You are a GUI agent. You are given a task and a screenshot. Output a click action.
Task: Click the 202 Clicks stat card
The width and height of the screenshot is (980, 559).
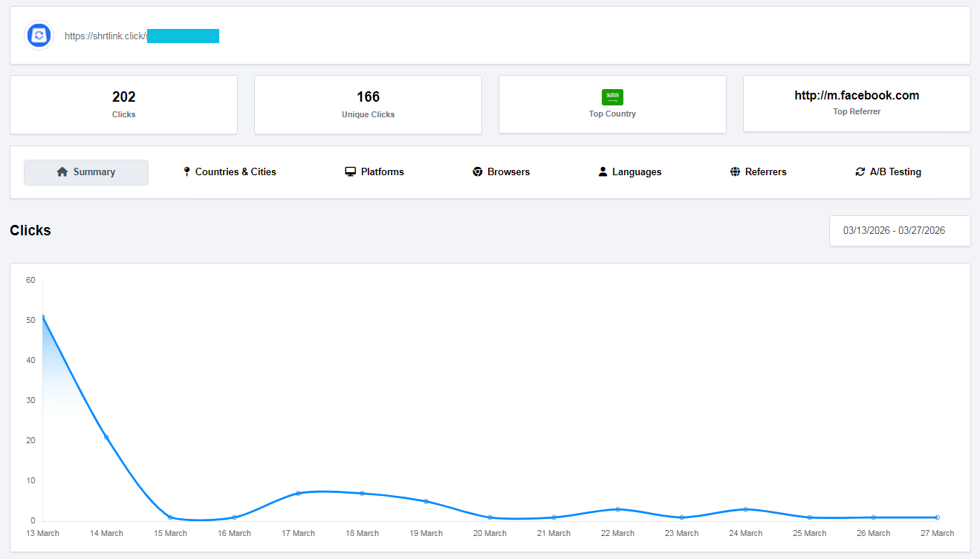[123, 105]
